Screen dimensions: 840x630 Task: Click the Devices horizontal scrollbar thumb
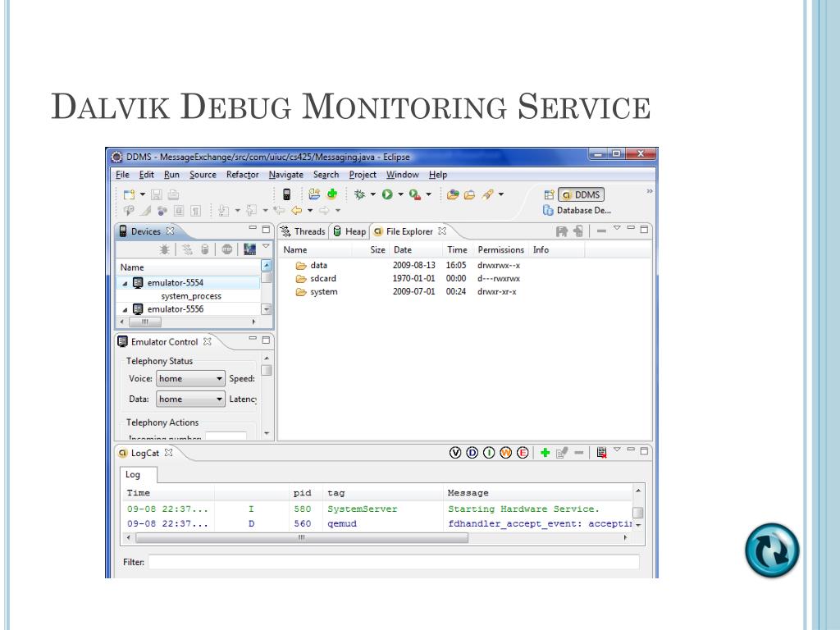(x=145, y=322)
